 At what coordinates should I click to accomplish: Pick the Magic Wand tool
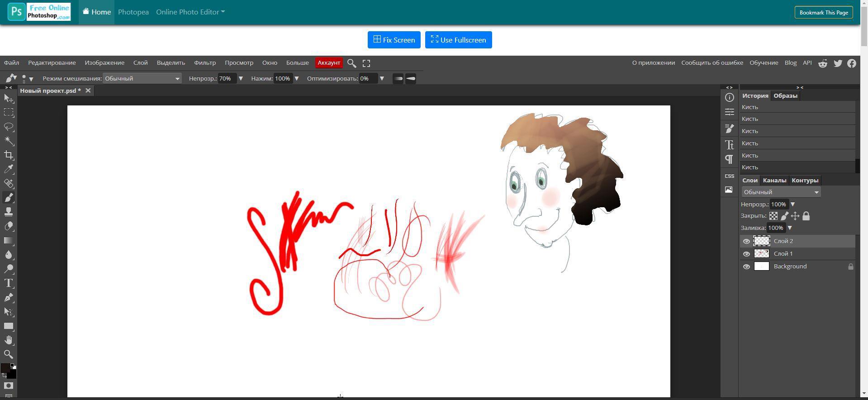[9, 141]
